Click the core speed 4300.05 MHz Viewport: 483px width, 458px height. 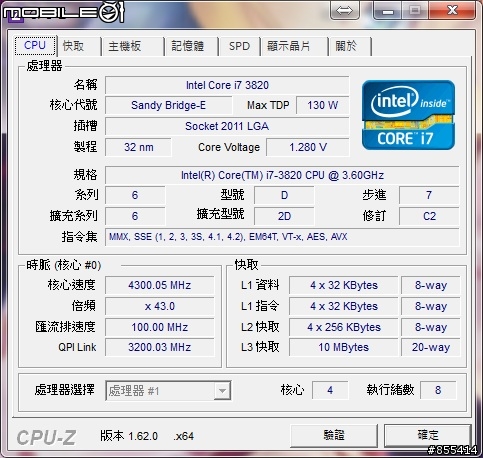160,285
